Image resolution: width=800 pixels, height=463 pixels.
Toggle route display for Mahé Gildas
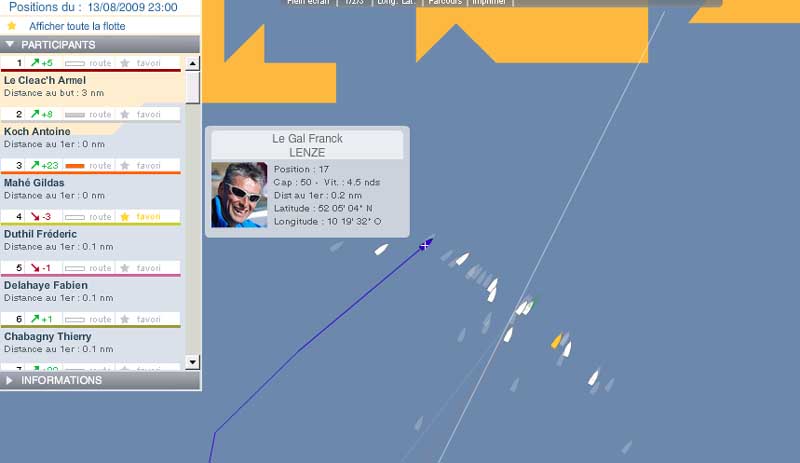point(88,165)
